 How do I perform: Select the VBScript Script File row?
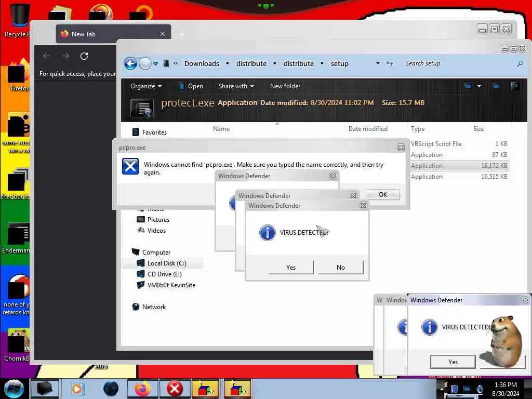coord(459,144)
